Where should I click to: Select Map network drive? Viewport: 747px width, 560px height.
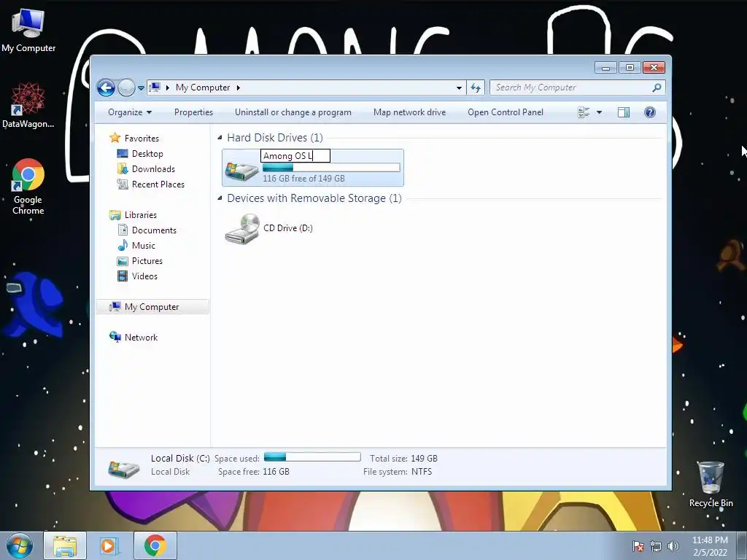[x=410, y=112]
